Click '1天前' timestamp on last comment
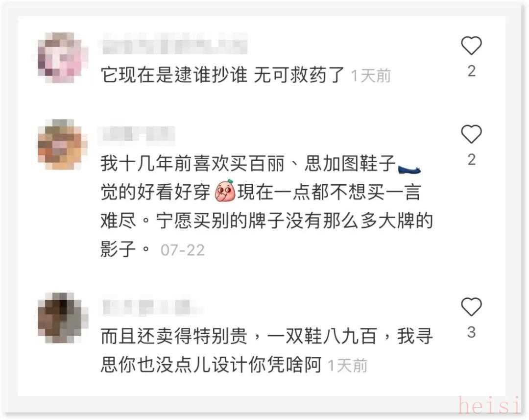 click(347, 366)
